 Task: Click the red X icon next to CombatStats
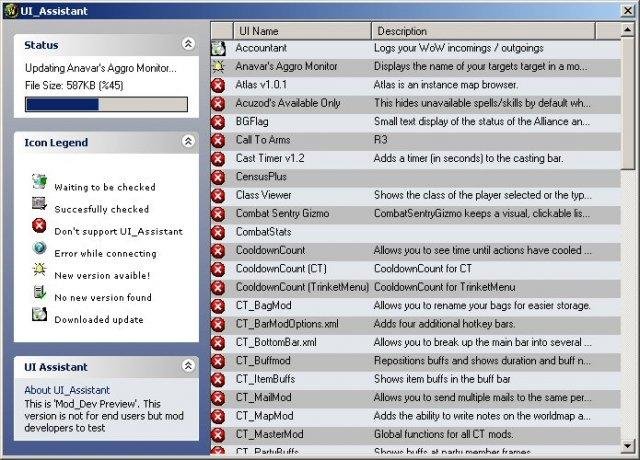218,232
